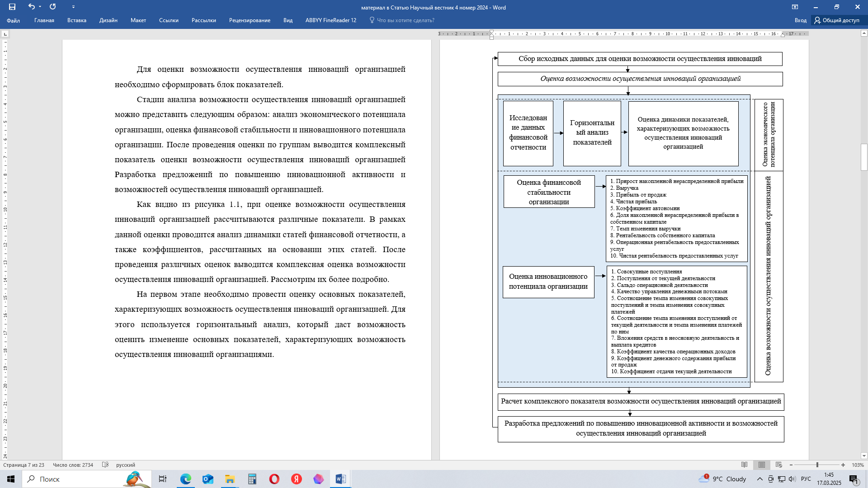Open the Рассылки ribbon tab
Image resolution: width=868 pixels, height=488 pixels.
[x=204, y=20]
